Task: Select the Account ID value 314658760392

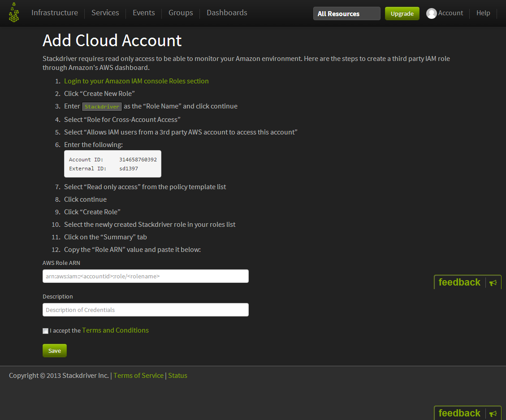Action: pos(138,160)
